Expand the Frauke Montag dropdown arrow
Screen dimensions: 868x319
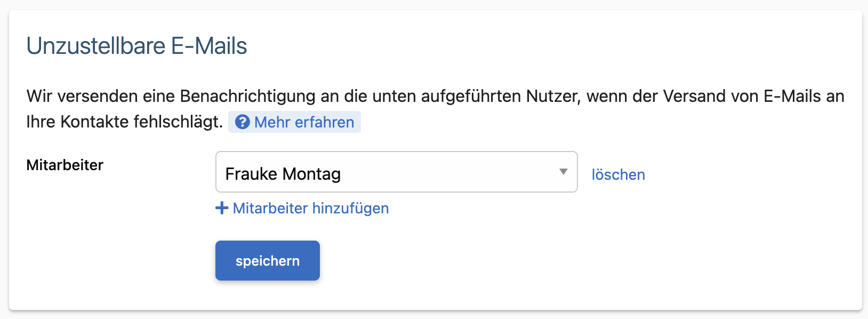[563, 172]
